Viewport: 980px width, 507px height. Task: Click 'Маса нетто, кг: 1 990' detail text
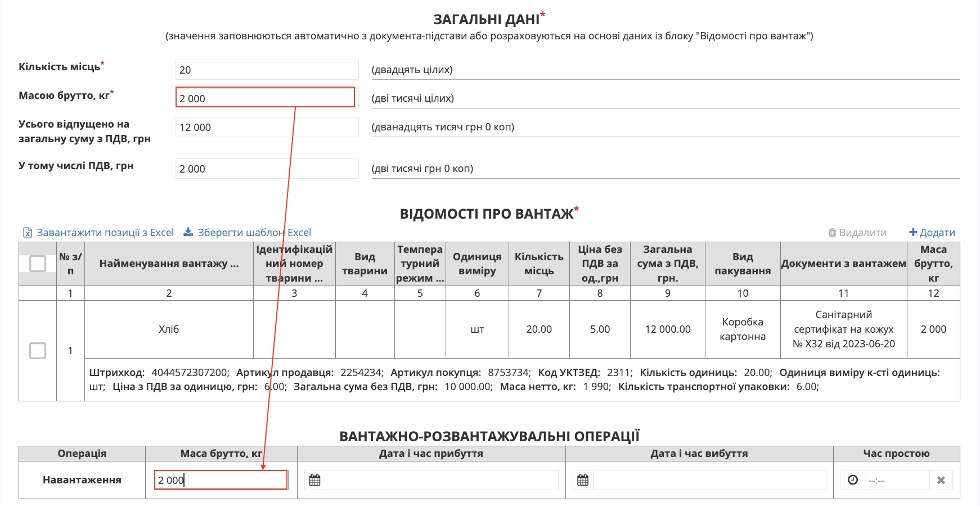pyautogui.click(x=555, y=387)
